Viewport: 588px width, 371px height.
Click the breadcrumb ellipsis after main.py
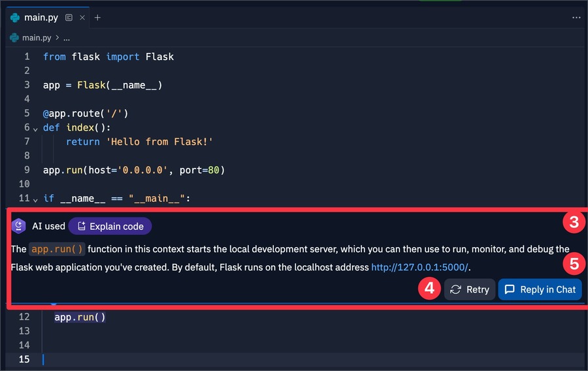(67, 38)
